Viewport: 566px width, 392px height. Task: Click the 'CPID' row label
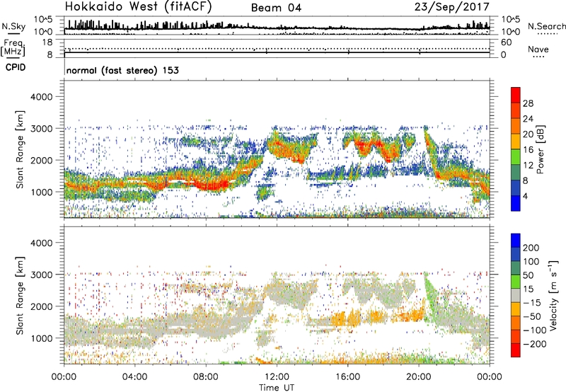pyautogui.click(x=16, y=67)
